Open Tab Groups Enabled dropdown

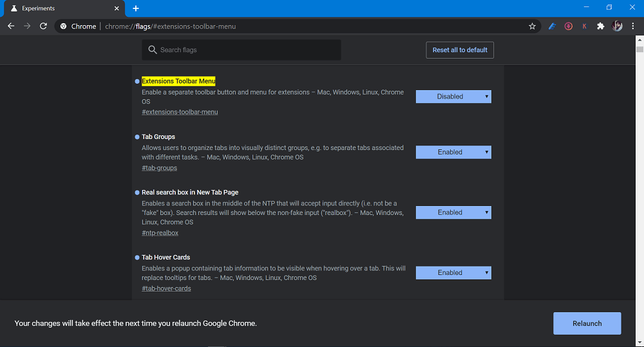[453, 152]
